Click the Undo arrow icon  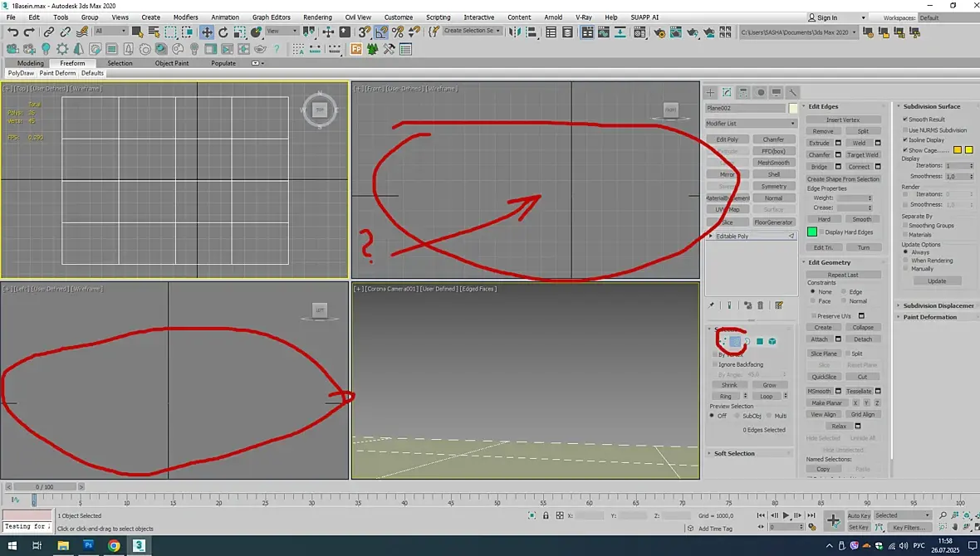click(12, 32)
